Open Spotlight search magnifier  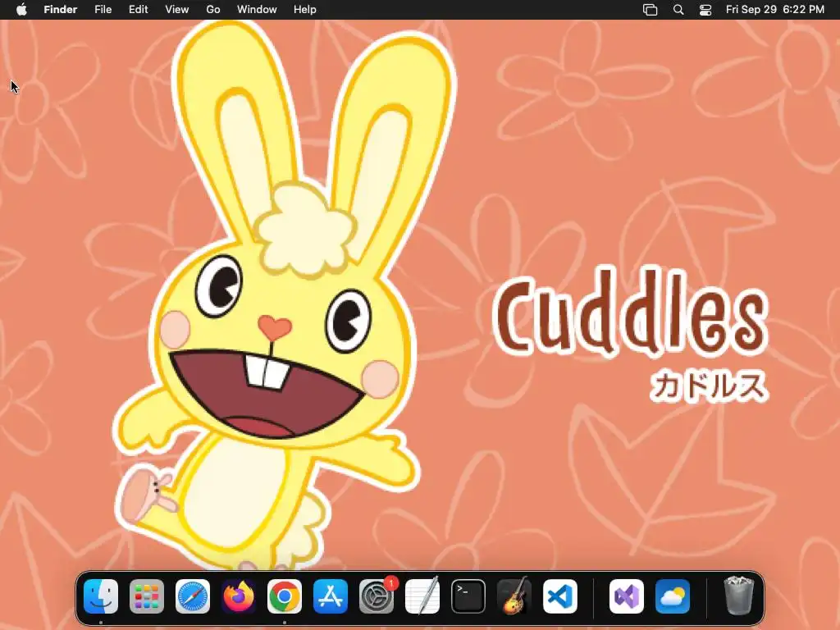coord(678,10)
